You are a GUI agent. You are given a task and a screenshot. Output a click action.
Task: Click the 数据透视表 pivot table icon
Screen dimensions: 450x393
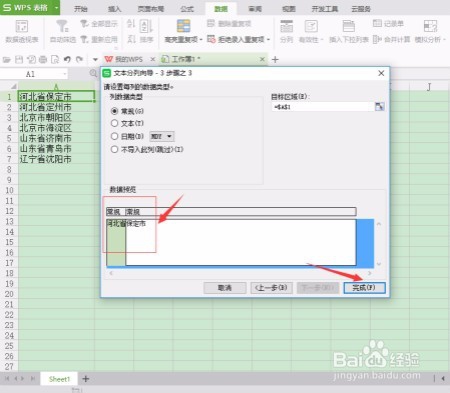click(22, 26)
